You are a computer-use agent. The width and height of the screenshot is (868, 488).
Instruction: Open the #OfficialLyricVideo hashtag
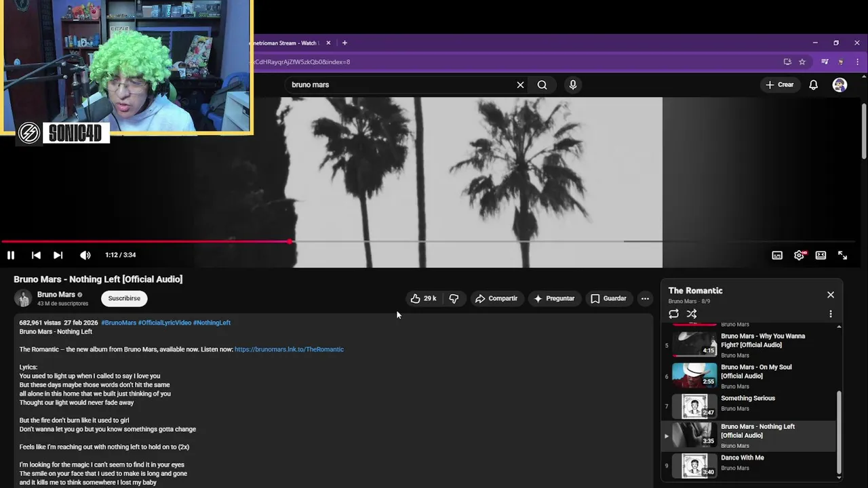pyautogui.click(x=165, y=323)
